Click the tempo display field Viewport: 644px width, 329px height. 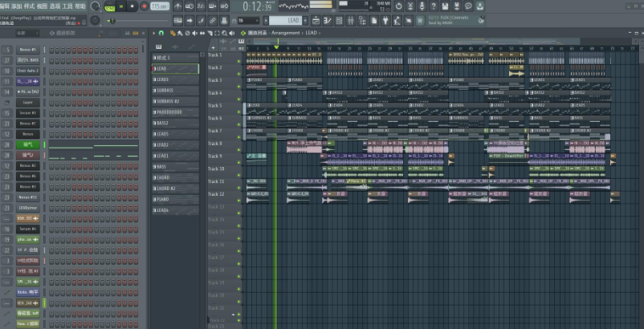click(159, 6)
